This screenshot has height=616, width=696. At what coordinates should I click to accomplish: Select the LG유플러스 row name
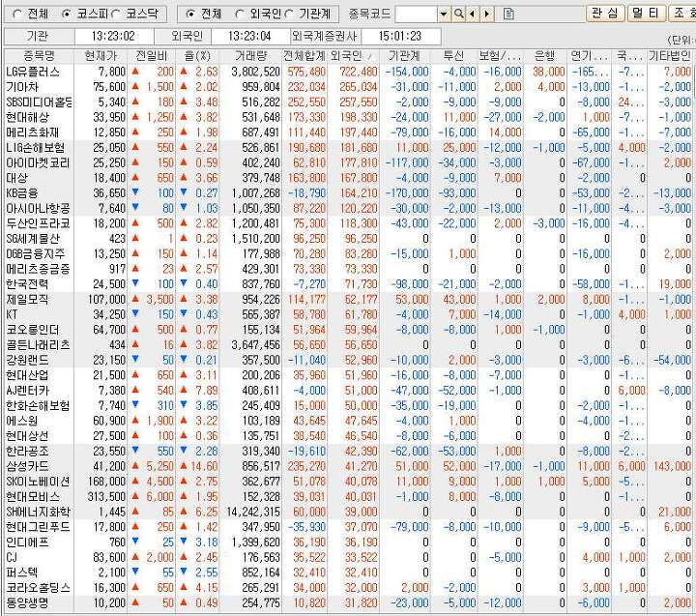pos(33,72)
